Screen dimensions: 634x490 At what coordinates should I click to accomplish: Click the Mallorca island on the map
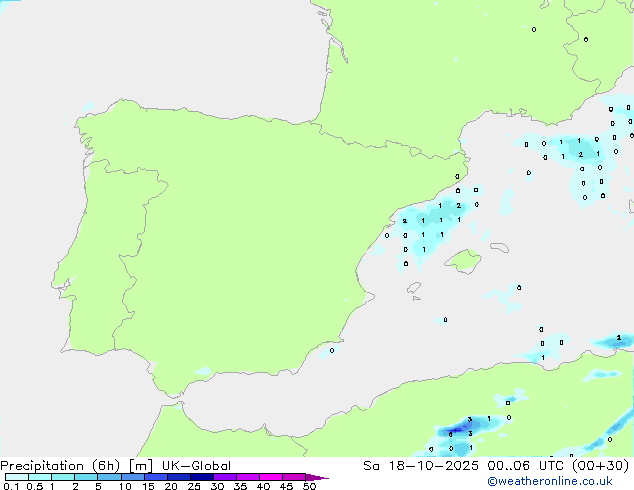(x=461, y=262)
